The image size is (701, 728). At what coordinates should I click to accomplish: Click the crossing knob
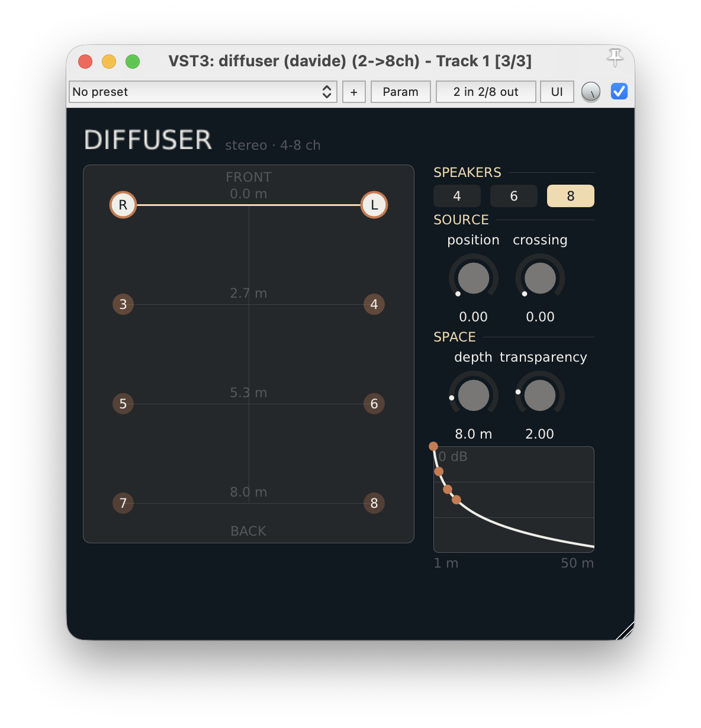click(x=540, y=278)
